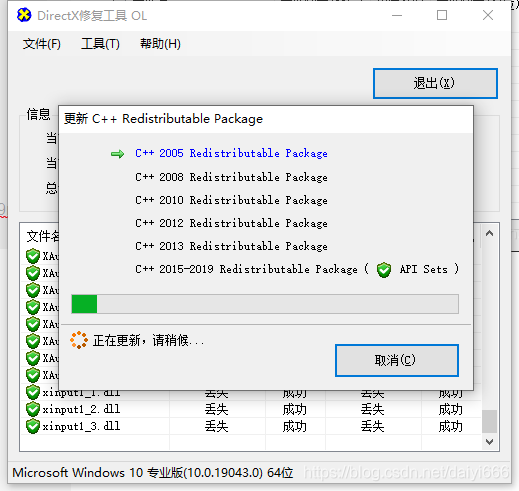Viewport: 519px width, 491px height.
Task: Select C++ 2015-2019 Redistributable Package text
Action: coord(246,269)
